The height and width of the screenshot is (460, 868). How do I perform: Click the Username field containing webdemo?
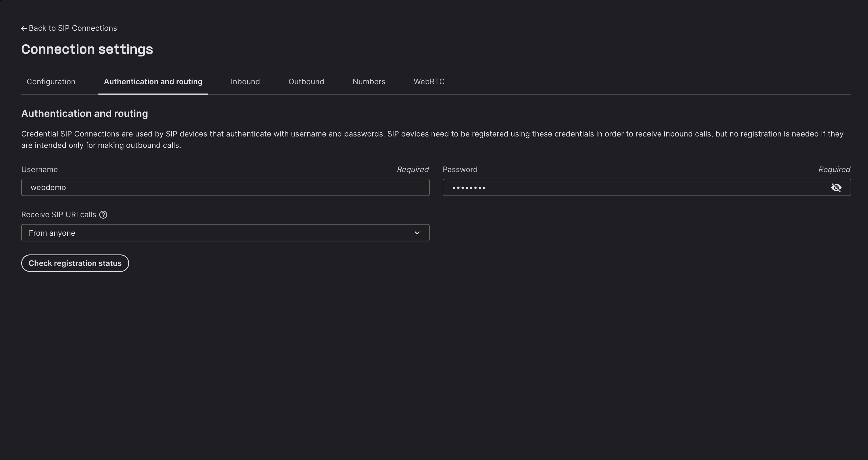tap(225, 187)
